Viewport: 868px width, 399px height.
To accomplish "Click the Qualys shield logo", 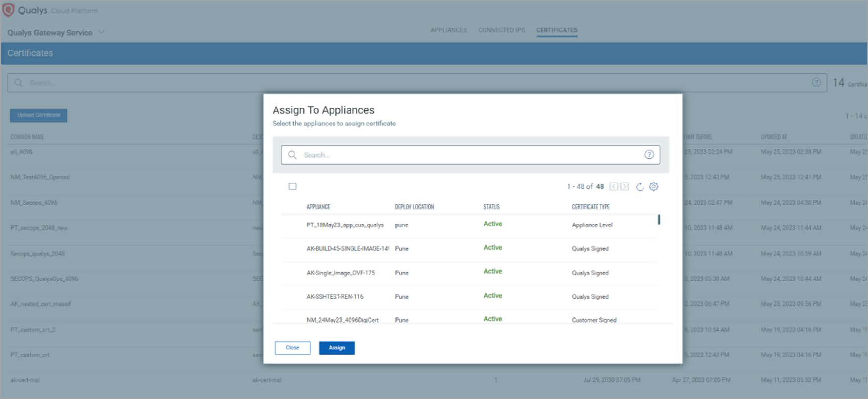I will [8, 10].
